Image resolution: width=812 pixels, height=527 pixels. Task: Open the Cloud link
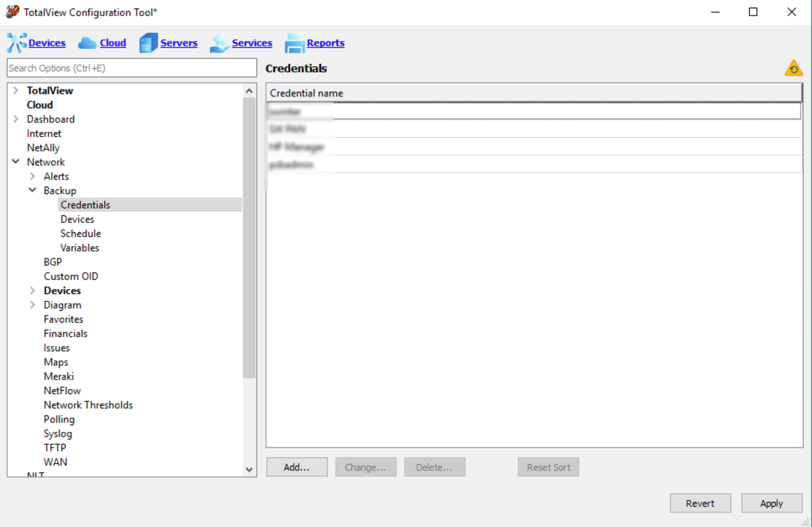pos(113,43)
